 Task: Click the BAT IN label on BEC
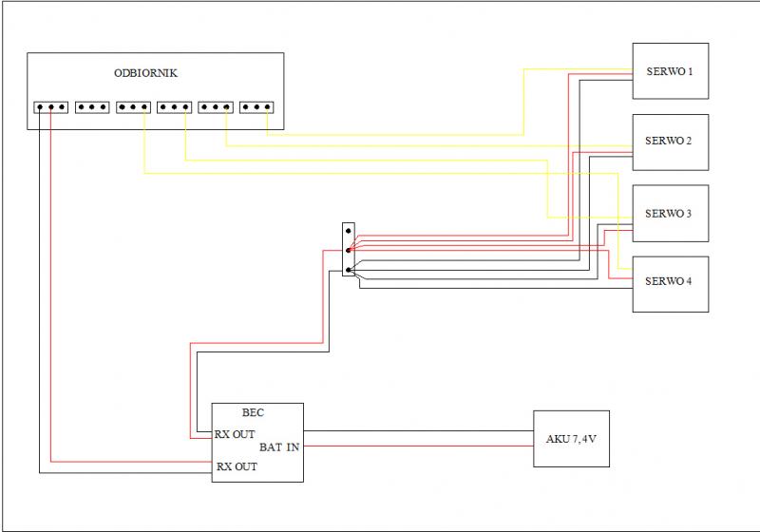279,446
